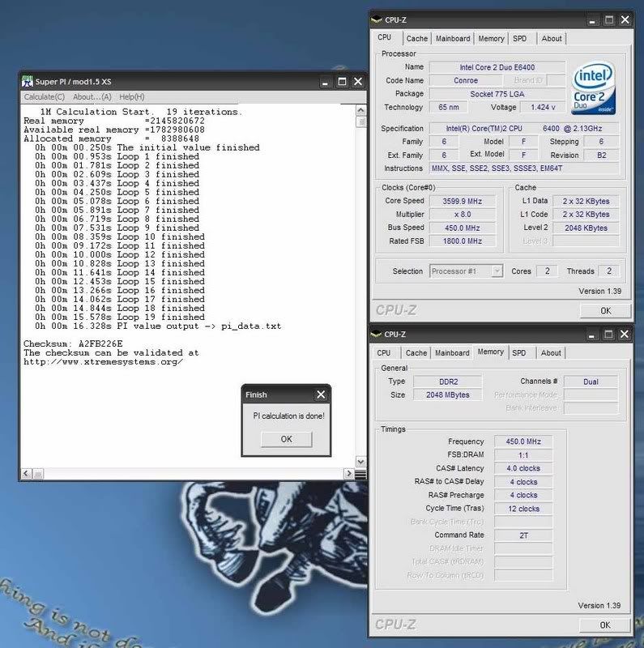Click the memory Type DDR2 field
The height and width of the screenshot is (648, 644).
pos(448,382)
